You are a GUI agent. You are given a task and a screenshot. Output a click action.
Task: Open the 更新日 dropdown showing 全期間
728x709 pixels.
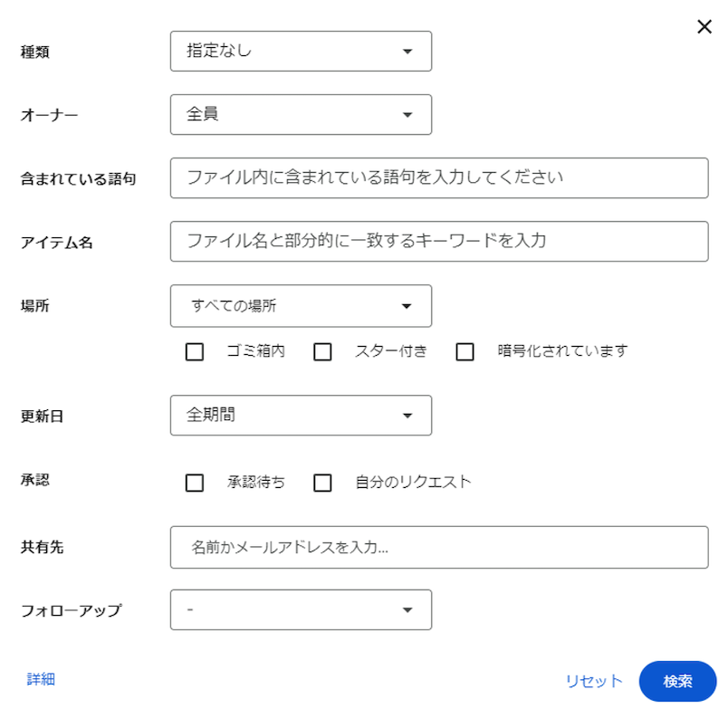[x=301, y=416]
